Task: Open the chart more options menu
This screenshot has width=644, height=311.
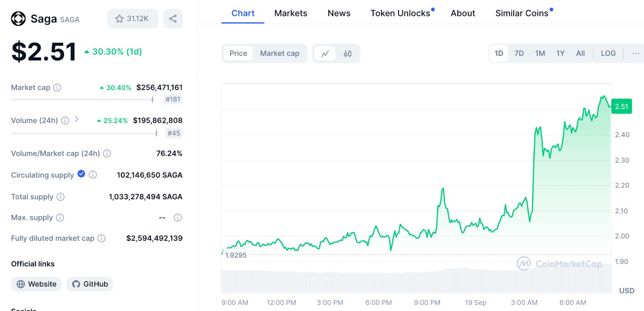Action: [636, 54]
